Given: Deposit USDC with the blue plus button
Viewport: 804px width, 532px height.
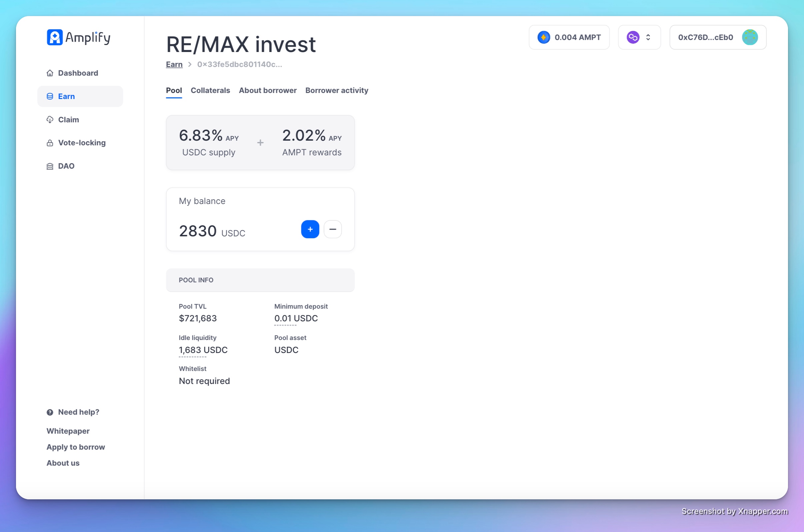Looking at the screenshot, I should [x=310, y=229].
